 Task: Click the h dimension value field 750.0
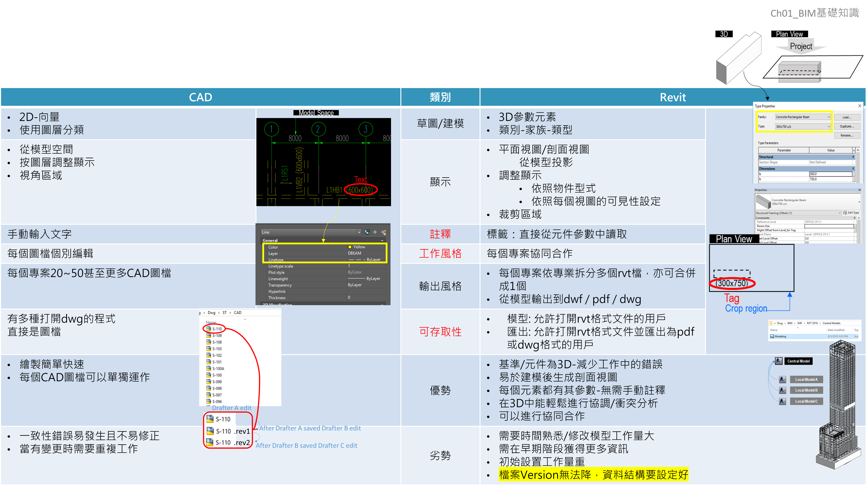(x=831, y=179)
